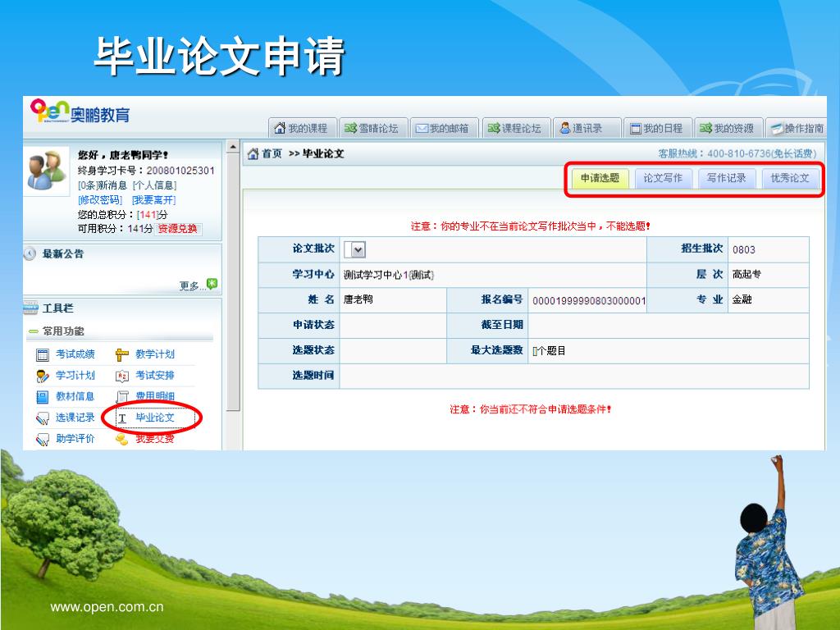Open [个人信息] link
The width and height of the screenshot is (840, 630).
point(154,185)
